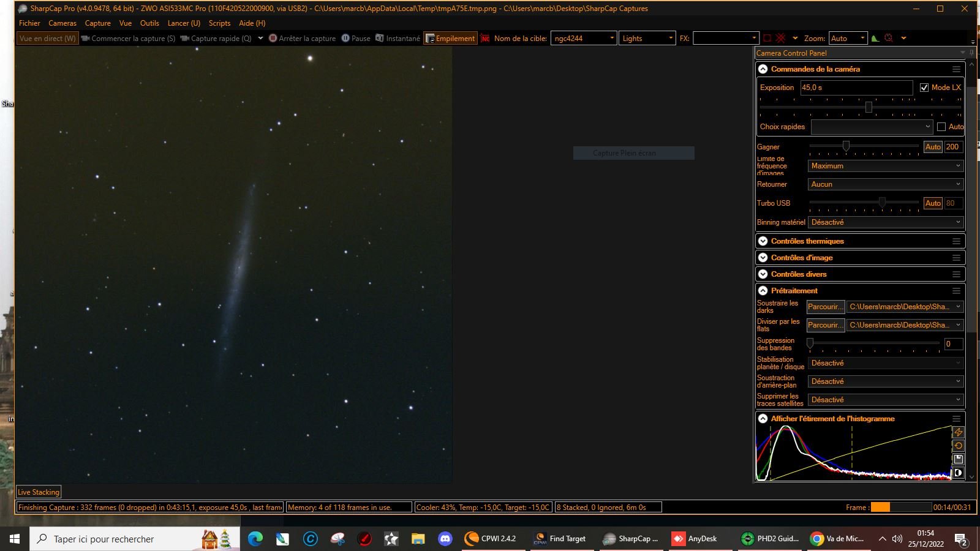The width and height of the screenshot is (980, 551).
Task: Click the half-circle contrast icon in histogram
Action: pos(959,473)
